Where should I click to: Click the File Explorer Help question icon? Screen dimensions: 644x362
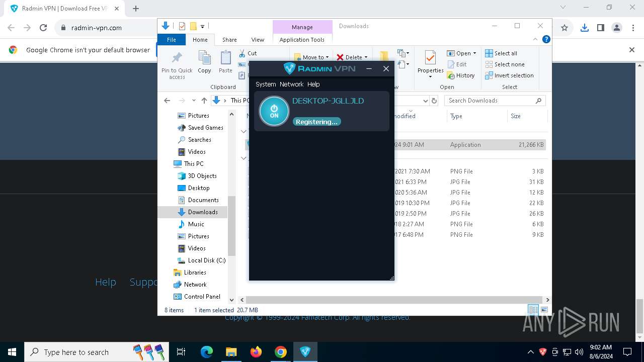pyautogui.click(x=546, y=39)
